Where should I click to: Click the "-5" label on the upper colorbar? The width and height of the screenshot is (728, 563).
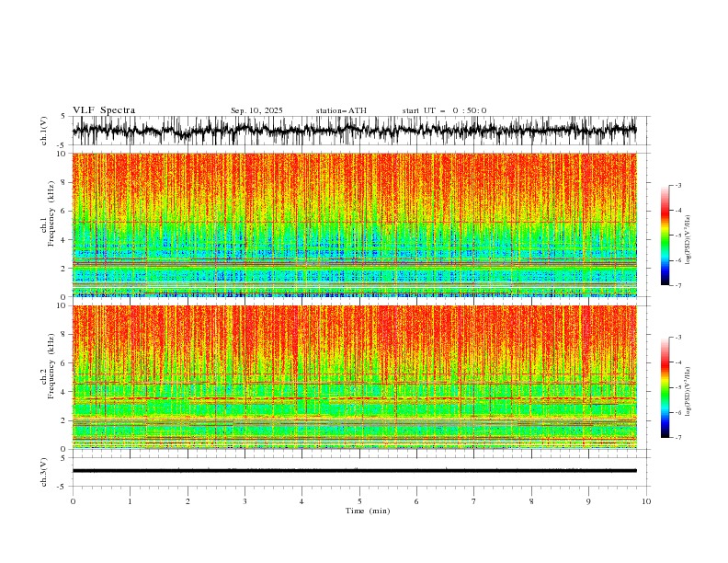coord(678,236)
